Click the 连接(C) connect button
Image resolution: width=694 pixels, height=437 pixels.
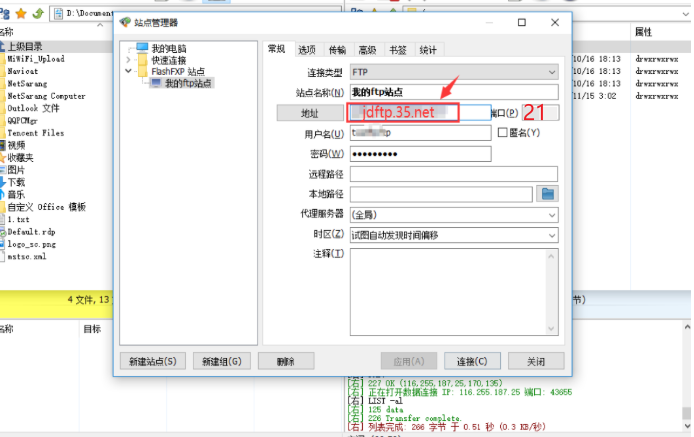(472, 361)
